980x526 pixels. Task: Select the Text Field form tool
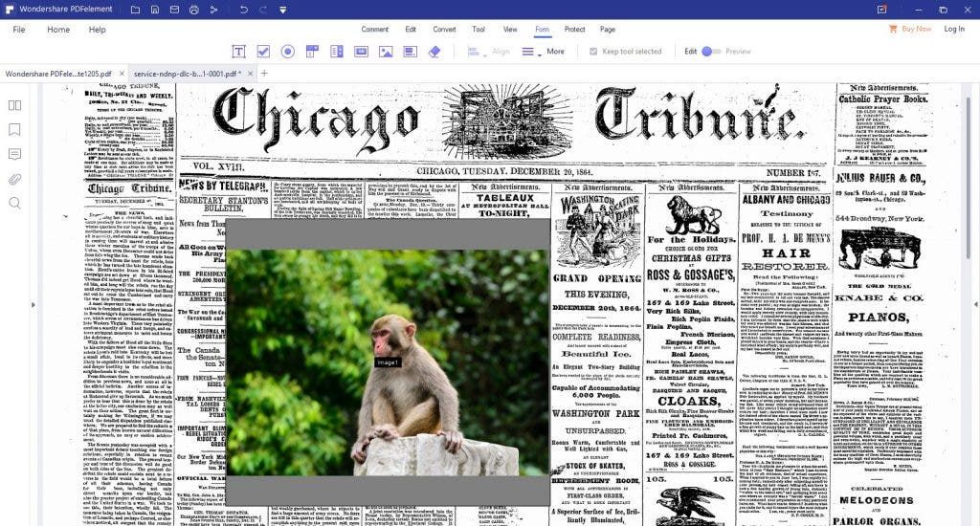[x=238, y=52]
